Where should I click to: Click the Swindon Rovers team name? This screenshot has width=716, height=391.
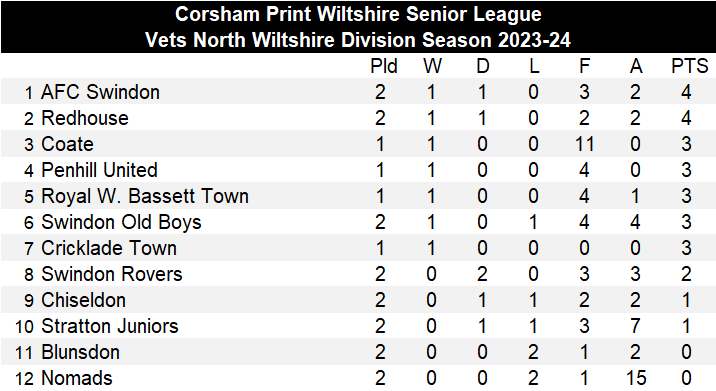(112, 274)
